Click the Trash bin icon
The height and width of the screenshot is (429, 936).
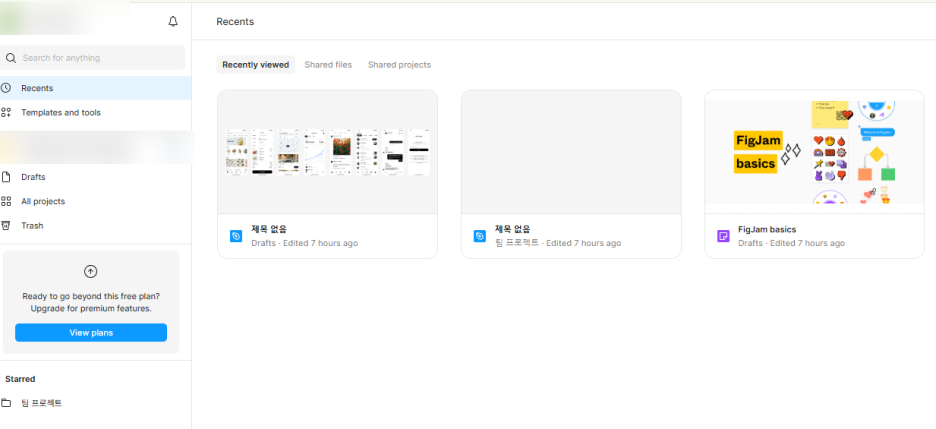coord(6,226)
